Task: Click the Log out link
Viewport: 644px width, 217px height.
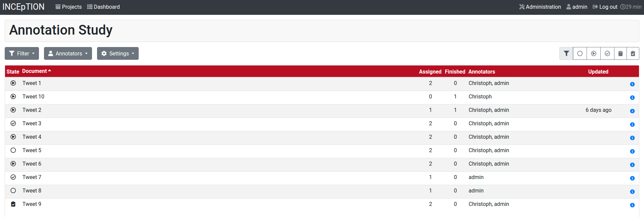Action: [x=605, y=7]
